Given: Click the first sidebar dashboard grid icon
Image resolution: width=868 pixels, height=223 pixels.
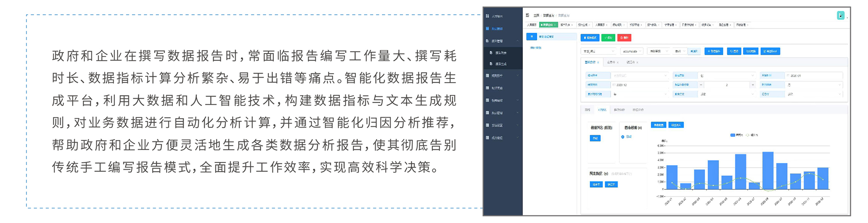Looking at the screenshot, I should [x=487, y=16].
